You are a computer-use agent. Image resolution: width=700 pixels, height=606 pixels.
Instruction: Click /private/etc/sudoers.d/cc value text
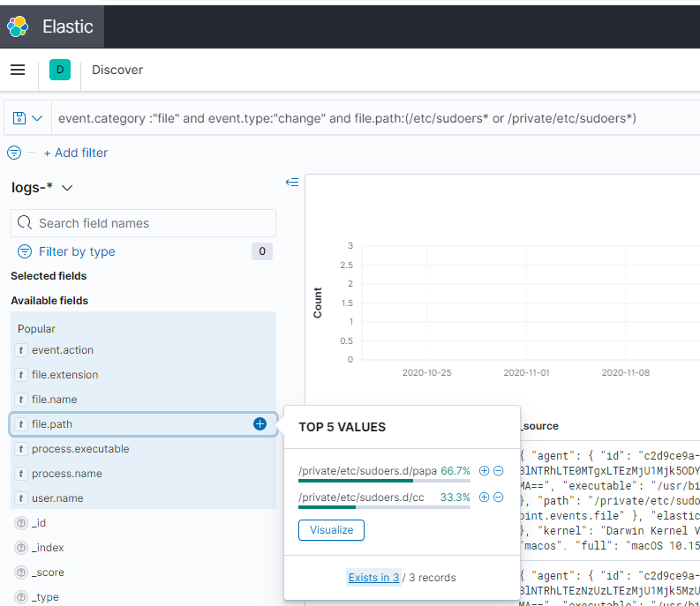click(361, 498)
